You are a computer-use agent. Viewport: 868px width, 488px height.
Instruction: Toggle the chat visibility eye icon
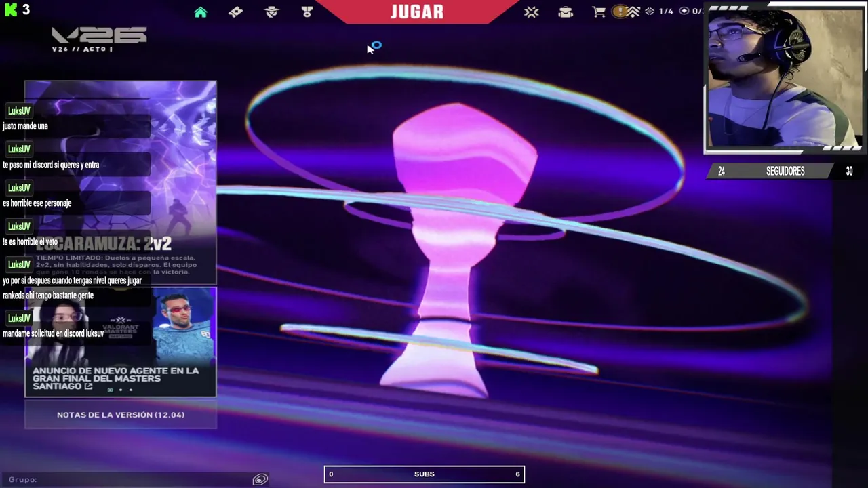[x=260, y=479]
